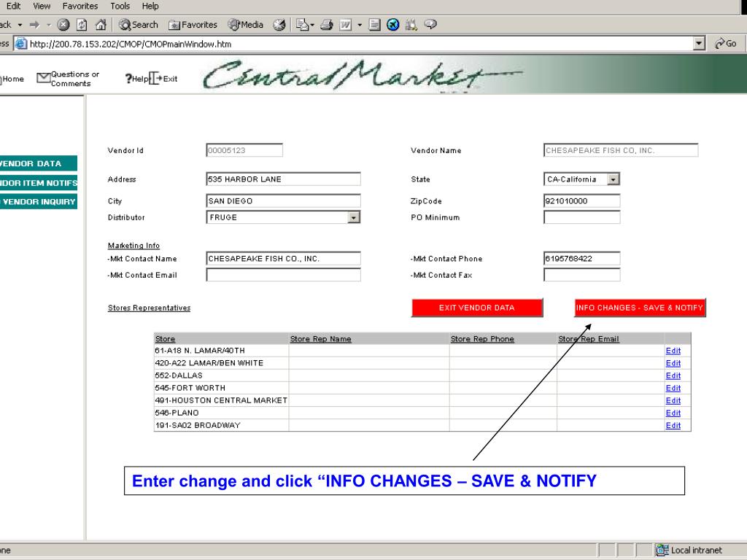Open the Back button history dropdown arrow
This screenshot has height=560, width=747.
pos(20,25)
